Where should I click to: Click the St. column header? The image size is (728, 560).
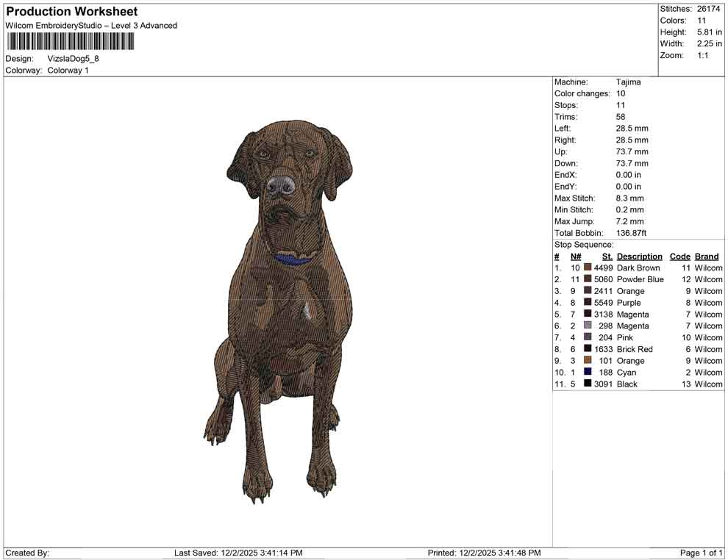point(607,256)
